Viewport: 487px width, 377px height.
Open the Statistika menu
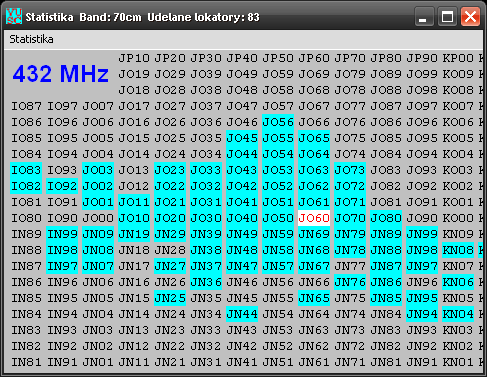tap(31, 39)
